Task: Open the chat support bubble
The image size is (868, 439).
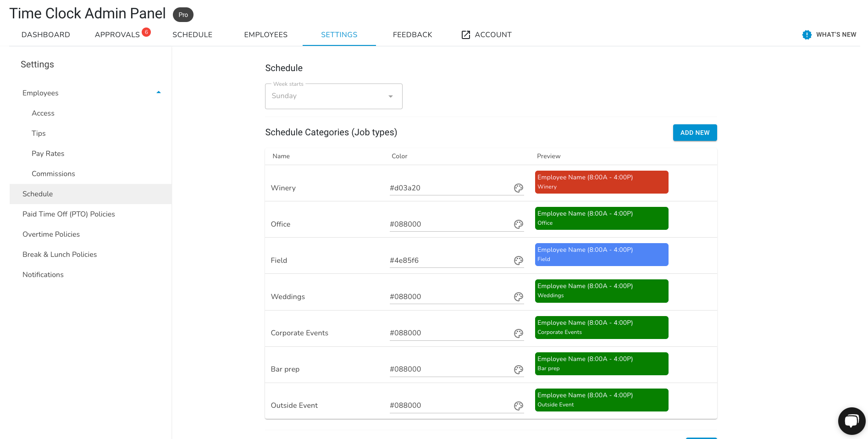Action: click(x=851, y=421)
